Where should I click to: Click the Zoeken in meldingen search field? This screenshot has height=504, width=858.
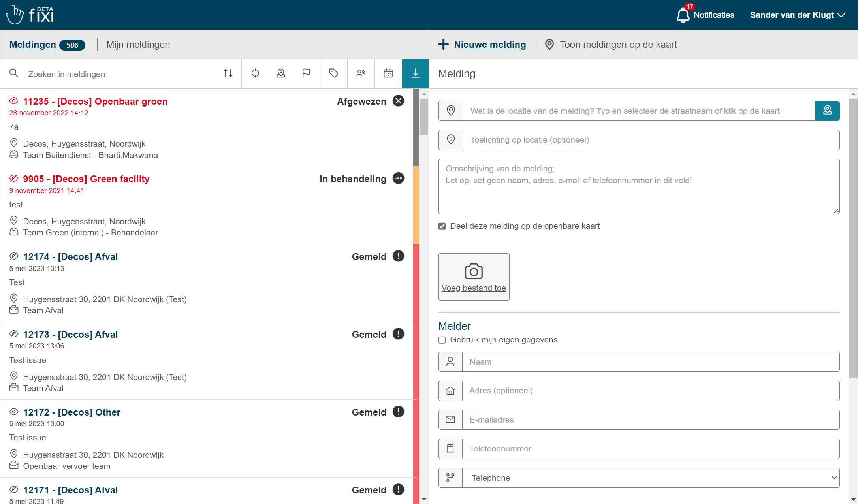[119, 74]
